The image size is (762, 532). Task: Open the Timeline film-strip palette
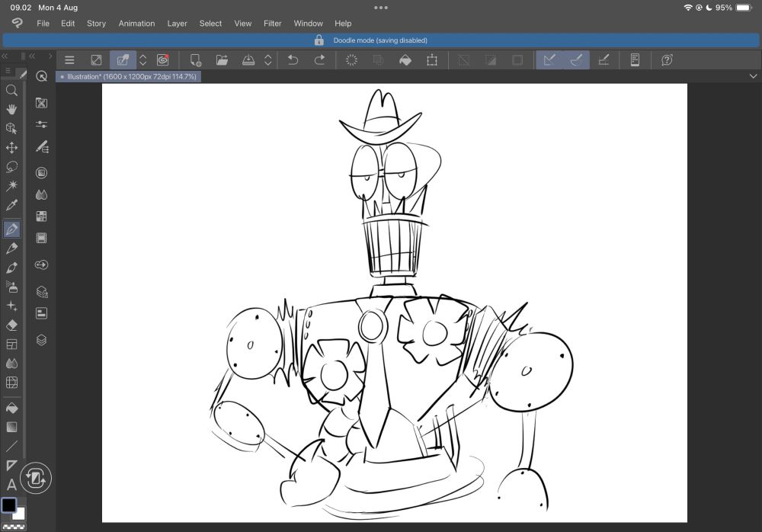(42, 238)
